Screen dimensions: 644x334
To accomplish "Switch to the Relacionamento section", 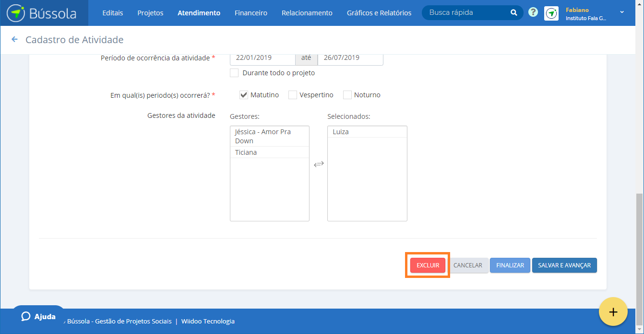I will [307, 13].
